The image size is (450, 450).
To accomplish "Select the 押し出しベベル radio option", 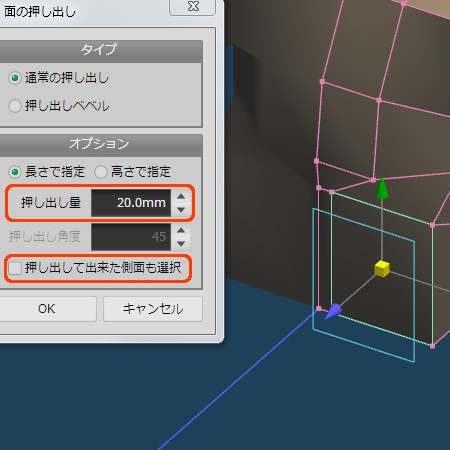I will coord(15,106).
